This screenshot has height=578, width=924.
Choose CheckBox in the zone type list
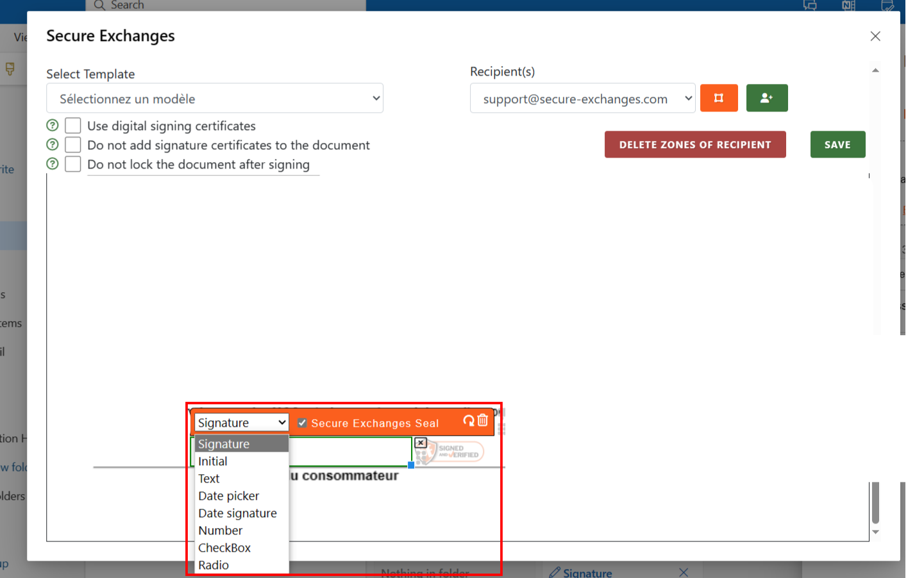click(x=242, y=547)
